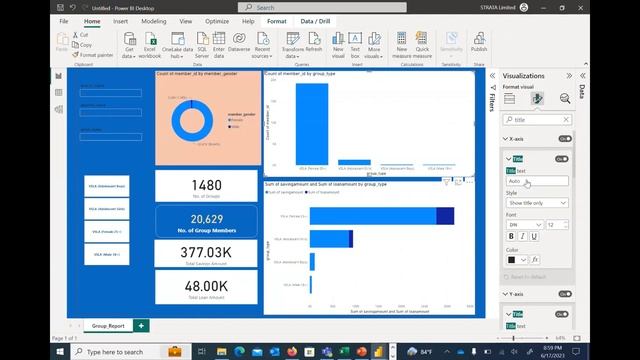The height and width of the screenshot is (360, 640).
Task: Import from Excel workbook
Action: pos(150,45)
